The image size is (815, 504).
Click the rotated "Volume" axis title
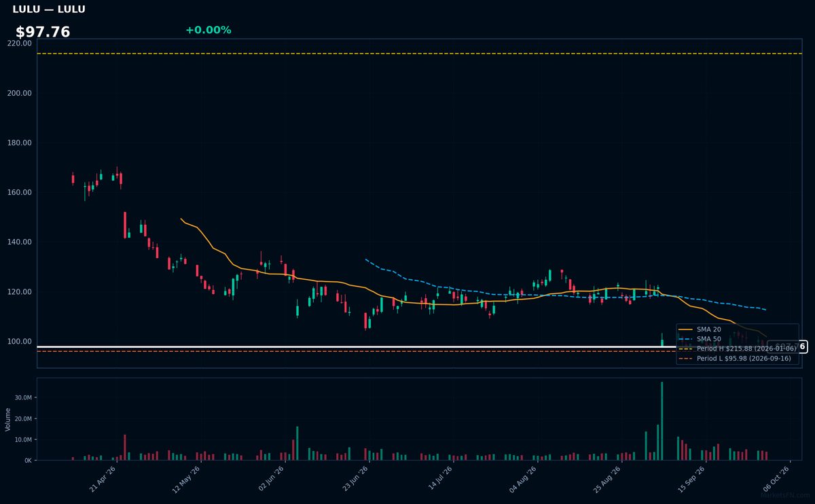[8, 419]
